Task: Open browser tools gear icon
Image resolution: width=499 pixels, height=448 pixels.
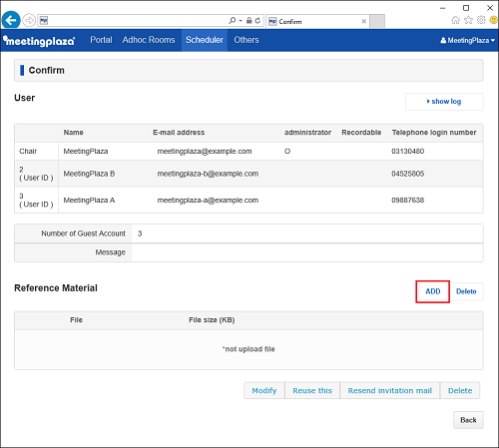Action: [481, 20]
